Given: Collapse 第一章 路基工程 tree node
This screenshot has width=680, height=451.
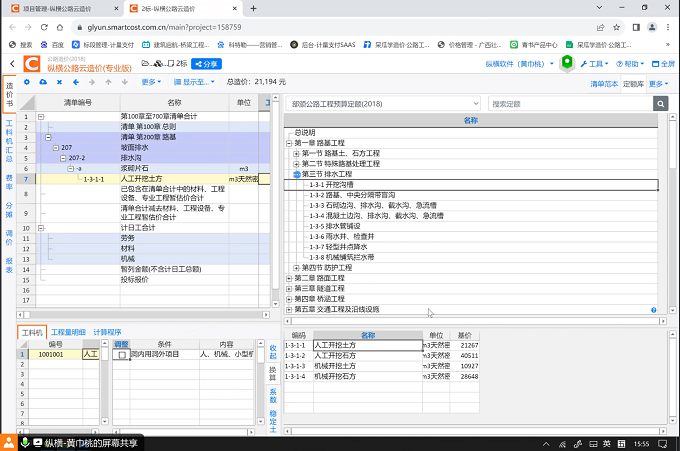Looking at the screenshot, I should (288, 142).
